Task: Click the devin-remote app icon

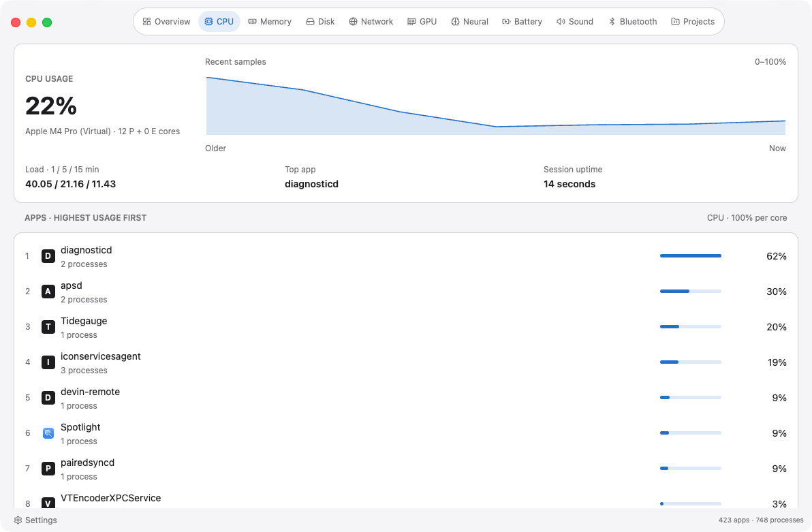Action: 48,398
